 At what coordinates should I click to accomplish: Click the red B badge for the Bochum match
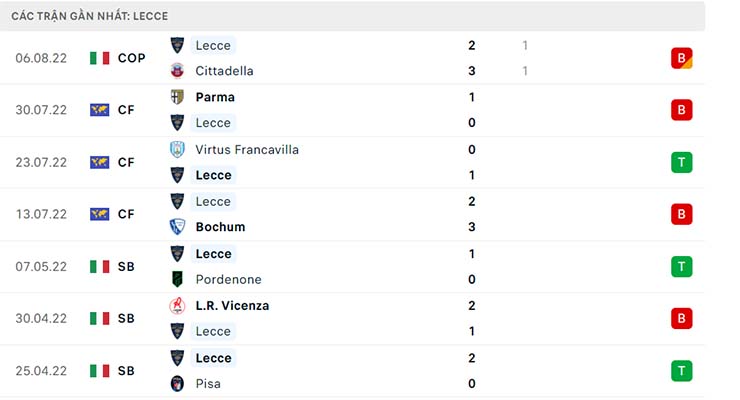point(682,214)
